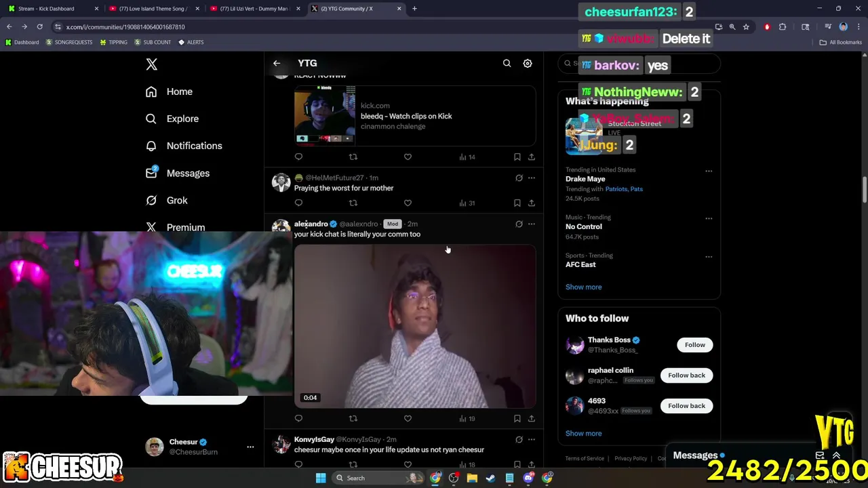Open Messages from the sidebar
The width and height of the screenshot is (868, 488).
[178, 174]
